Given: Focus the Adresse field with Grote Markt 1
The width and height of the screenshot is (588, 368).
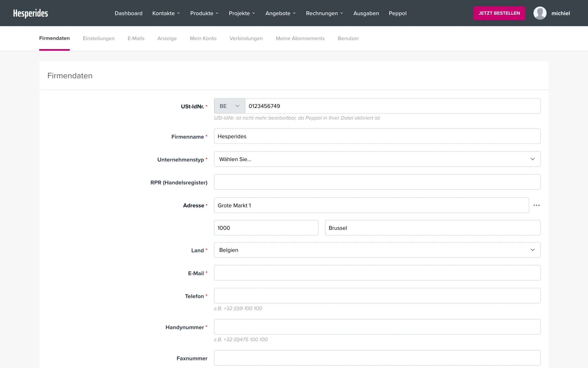Looking at the screenshot, I should tap(371, 205).
